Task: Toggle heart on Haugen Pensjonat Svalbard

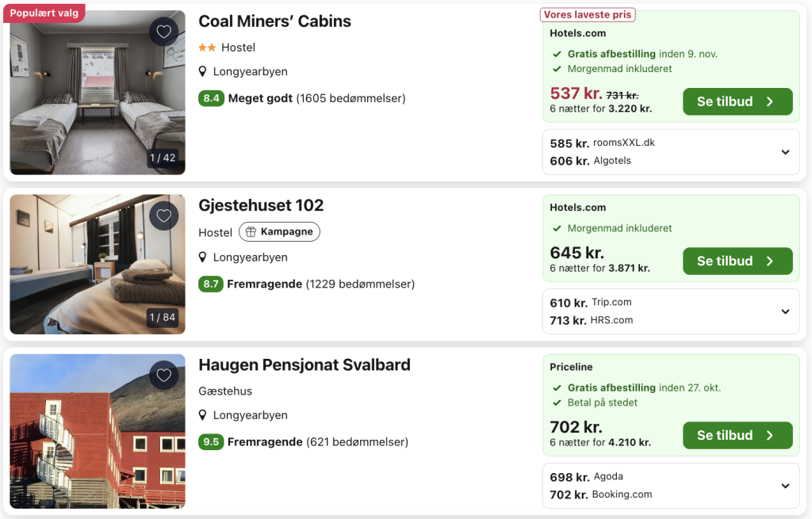Action: pos(163,375)
